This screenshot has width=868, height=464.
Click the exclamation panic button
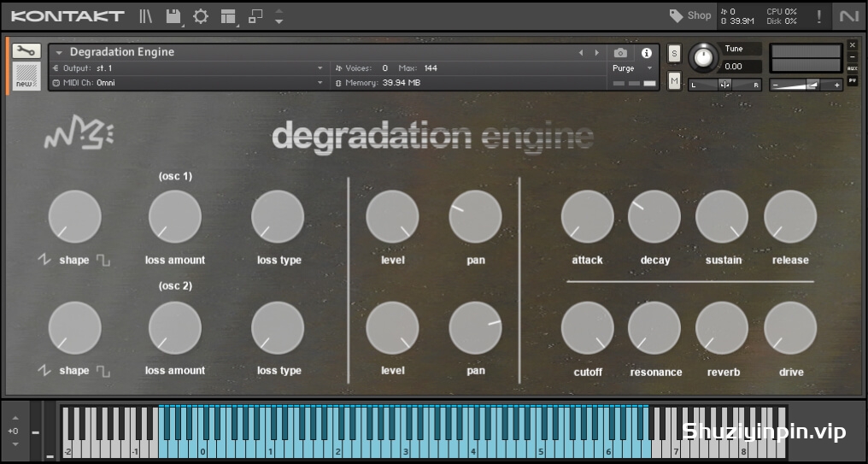click(819, 16)
